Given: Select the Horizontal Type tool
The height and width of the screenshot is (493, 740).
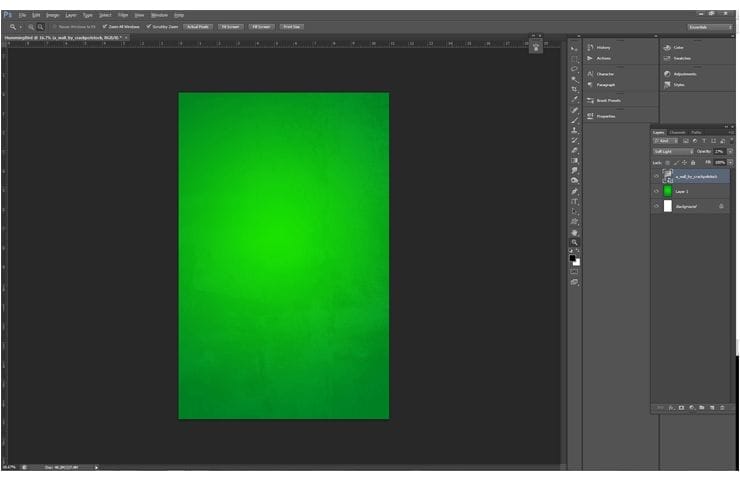Looking at the screenshot, I should [x=574, y=201].
